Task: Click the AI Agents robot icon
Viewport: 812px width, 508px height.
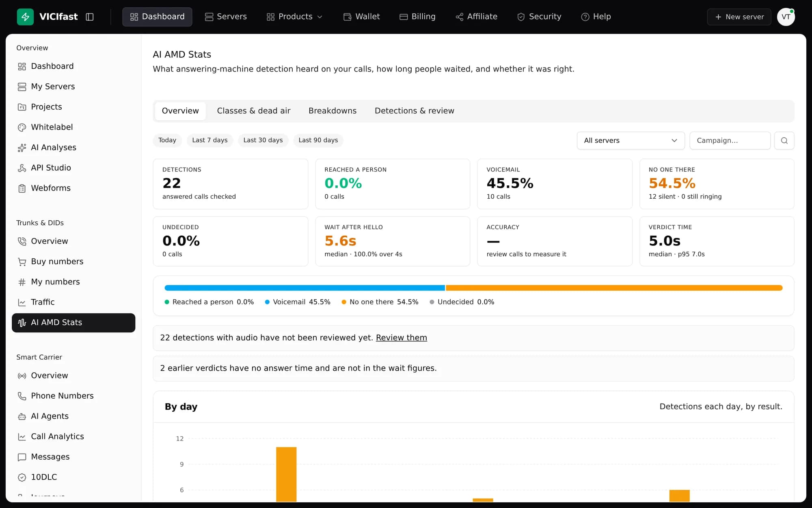Action: 22,416
